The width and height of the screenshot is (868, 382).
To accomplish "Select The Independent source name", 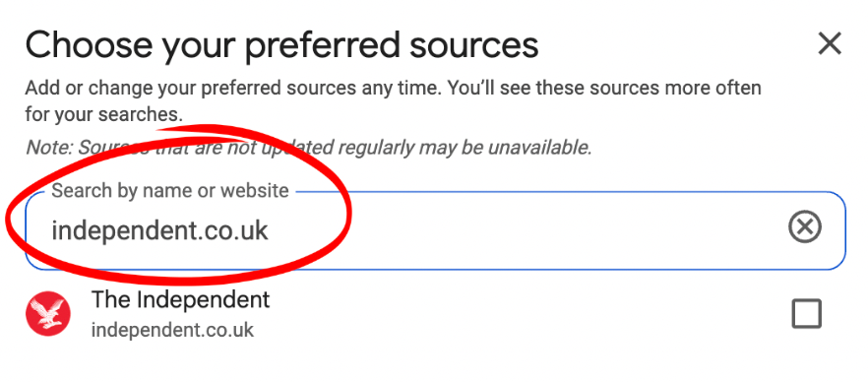I will click(x=180, y=300).
